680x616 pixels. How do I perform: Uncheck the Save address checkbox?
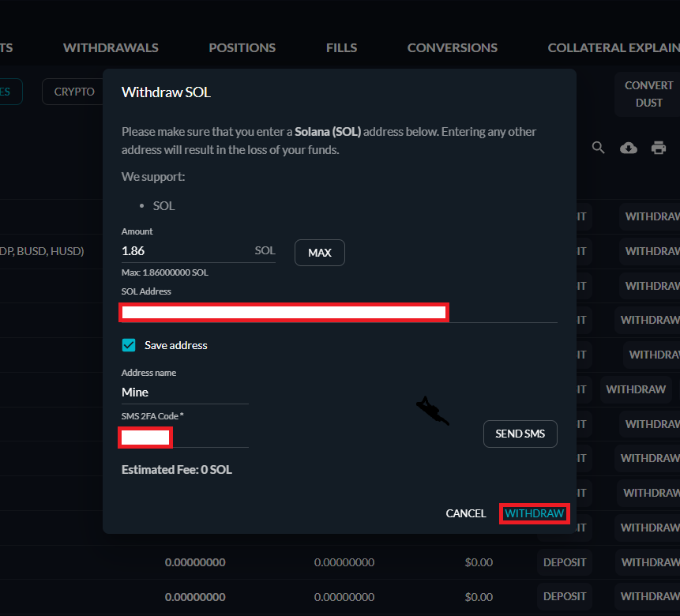click(129, 345)
